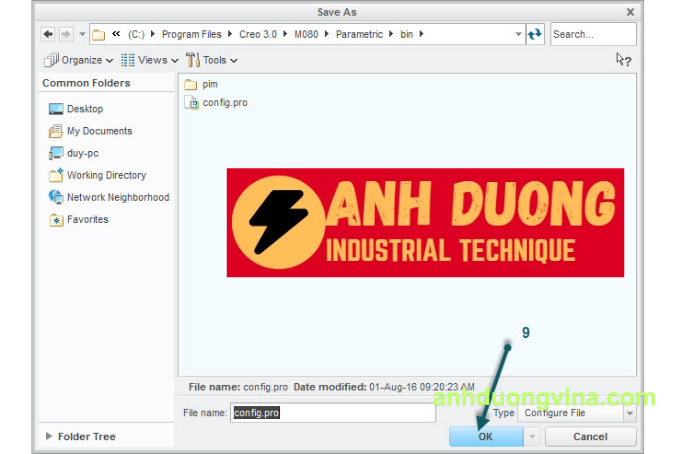
Task: Open the Organize menu
Action: pyautogui.click(x=81, y=60)
